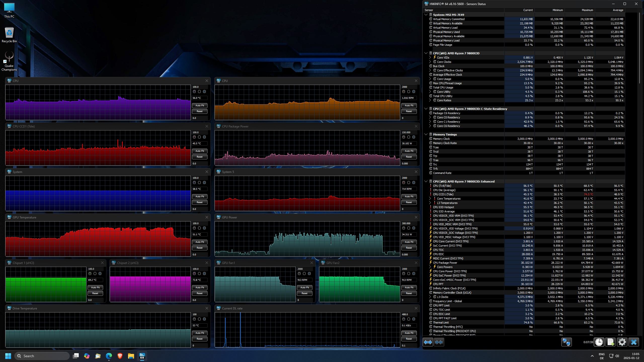Click the clock reset timer icon
Viewport: 644px width, 362px height.
click(599, 342)
